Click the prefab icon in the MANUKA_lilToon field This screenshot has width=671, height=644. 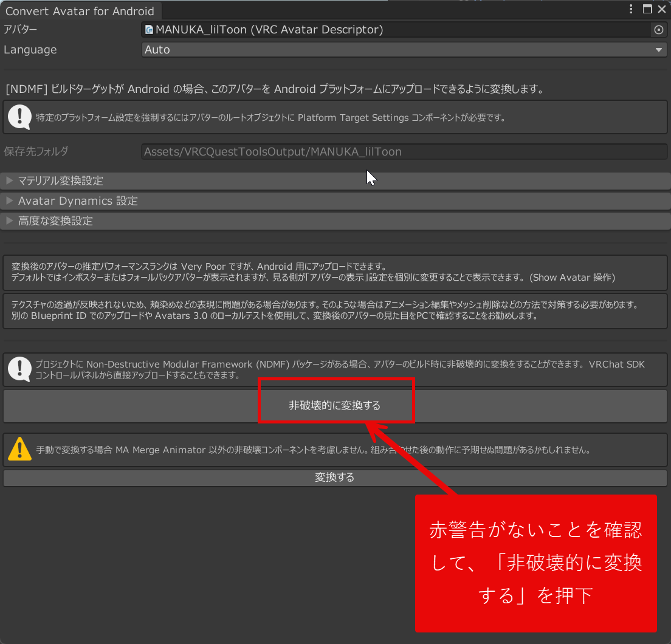150,30
